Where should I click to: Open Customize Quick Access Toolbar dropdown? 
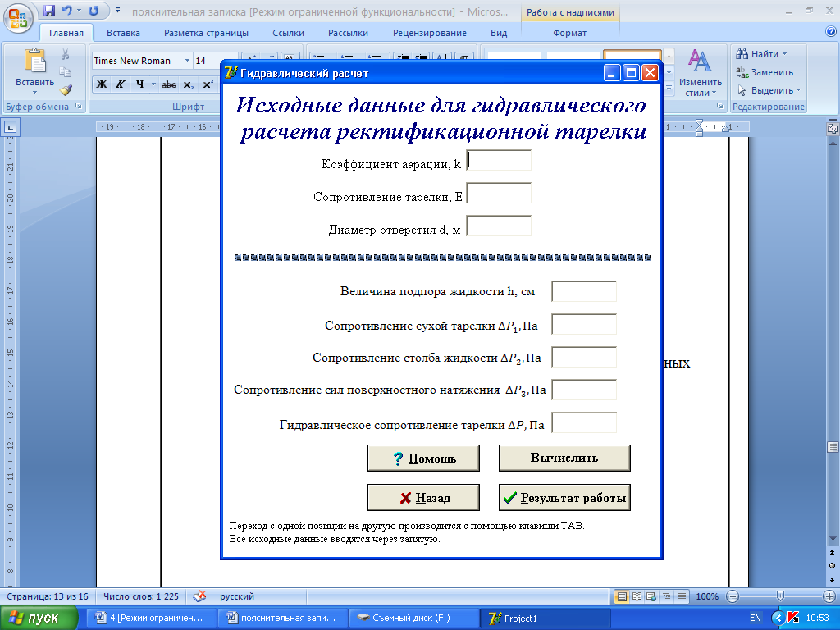coord(118,11)
